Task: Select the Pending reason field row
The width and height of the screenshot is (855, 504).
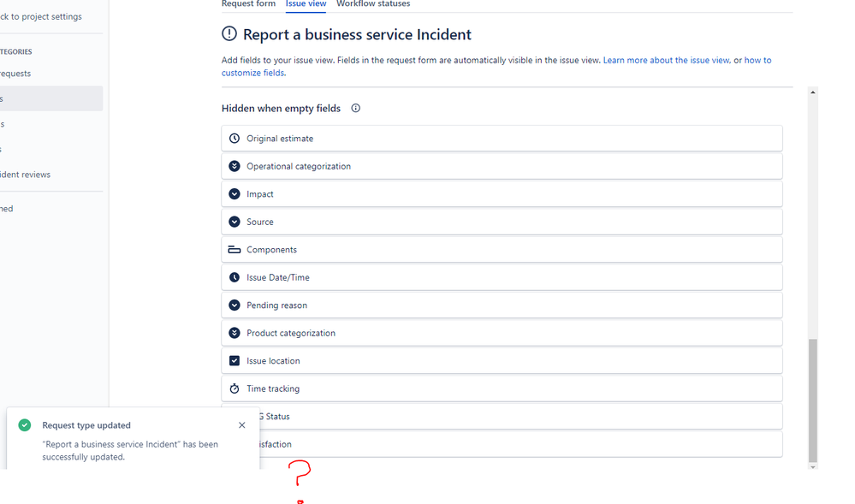Action: [x=502, y=305]
